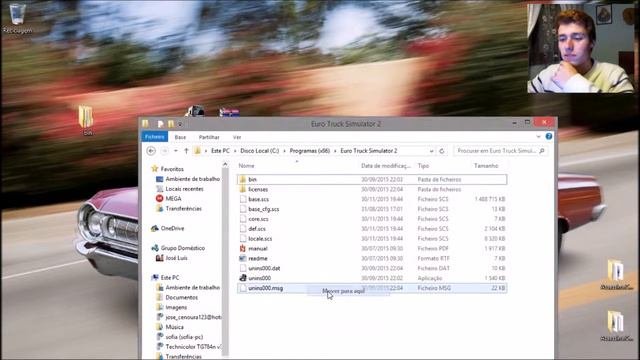Select the unins000 application file
Screen dimensions: 640x360
tap(372, 278)
